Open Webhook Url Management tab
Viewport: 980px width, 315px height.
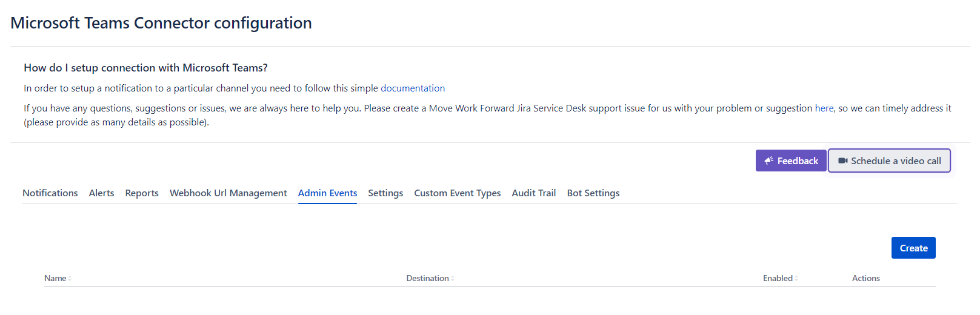[x=228, y=193]
